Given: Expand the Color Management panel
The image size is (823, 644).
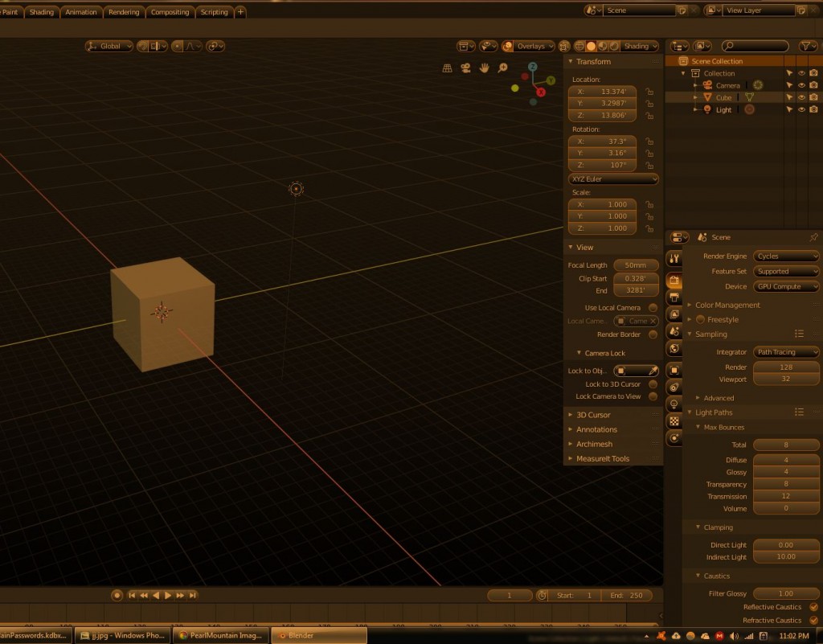Looking at the screenshot, I should [727, 306].
